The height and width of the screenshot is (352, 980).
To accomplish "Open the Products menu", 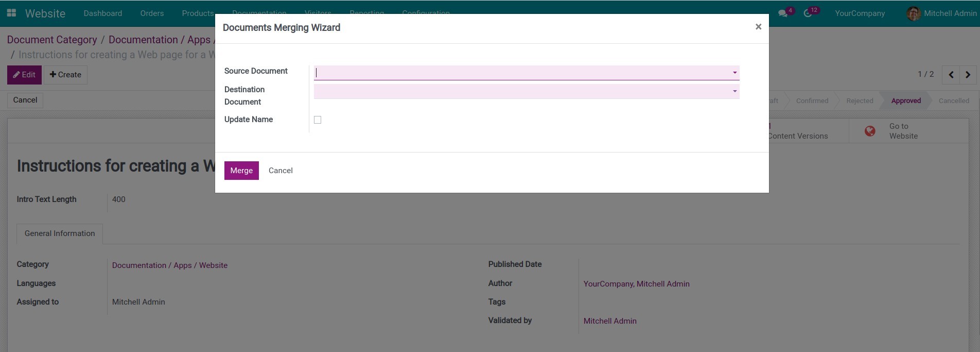I will click(198, 13).
